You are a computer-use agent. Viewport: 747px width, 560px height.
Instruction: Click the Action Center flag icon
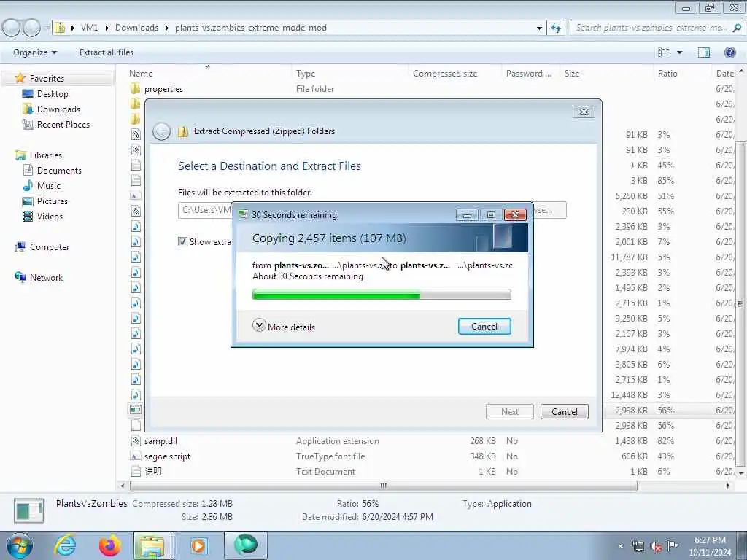click(673, 545)
